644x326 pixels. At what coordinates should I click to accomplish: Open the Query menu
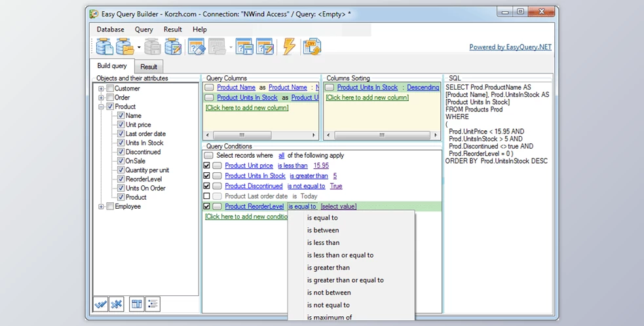click(x=143, y=29)
